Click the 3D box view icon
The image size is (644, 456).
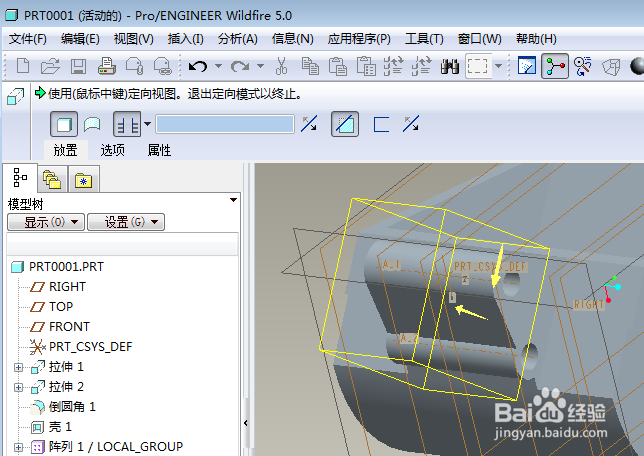[x=611, y=67]
